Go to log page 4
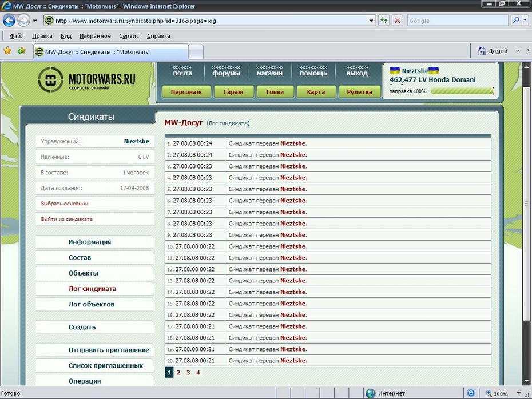Image resolution: width=532 pixels, height=399 pixels. [198, 373]
